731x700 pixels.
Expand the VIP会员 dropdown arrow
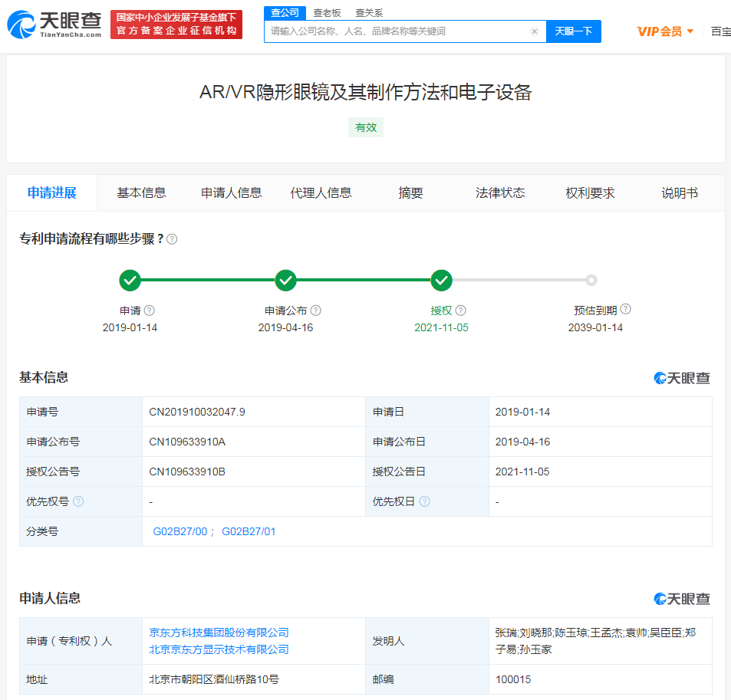(690, 31)
